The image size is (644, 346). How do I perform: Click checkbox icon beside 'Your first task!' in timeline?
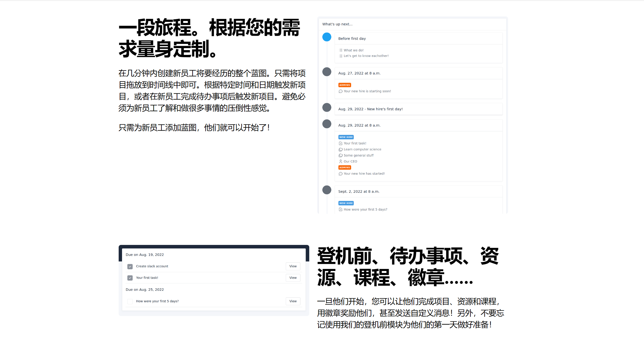point(341,144)
